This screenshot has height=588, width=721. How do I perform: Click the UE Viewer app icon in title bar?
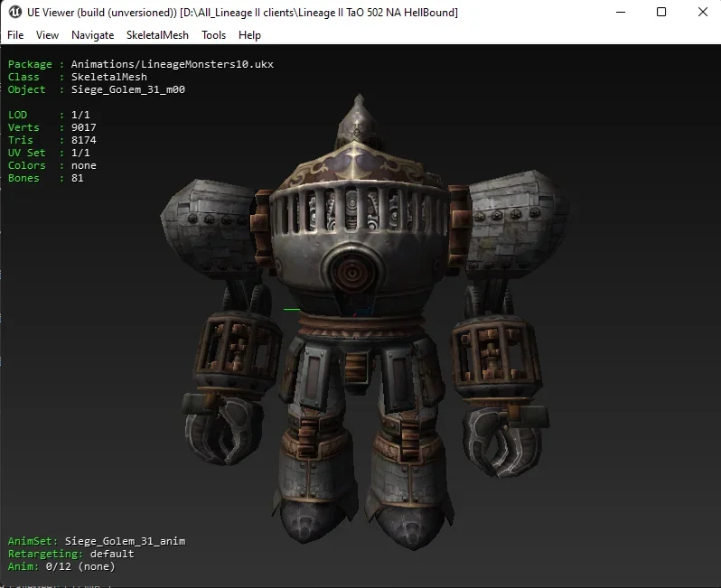point(14,12)
